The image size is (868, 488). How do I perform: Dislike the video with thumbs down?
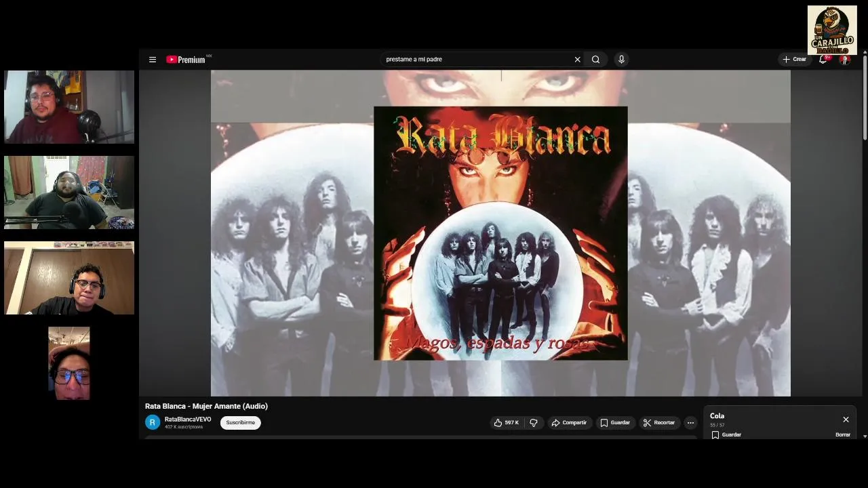(x=534, y=423)
